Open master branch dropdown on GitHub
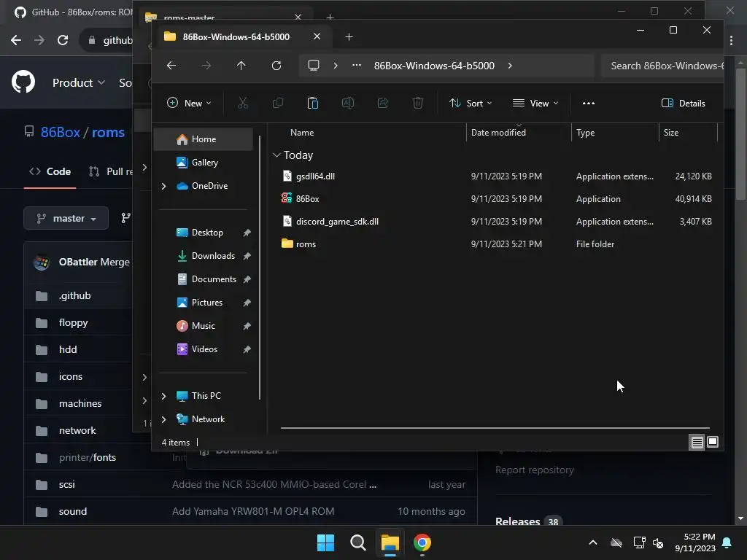This screenshot has height=560, width=747. (x=66, y=219)
